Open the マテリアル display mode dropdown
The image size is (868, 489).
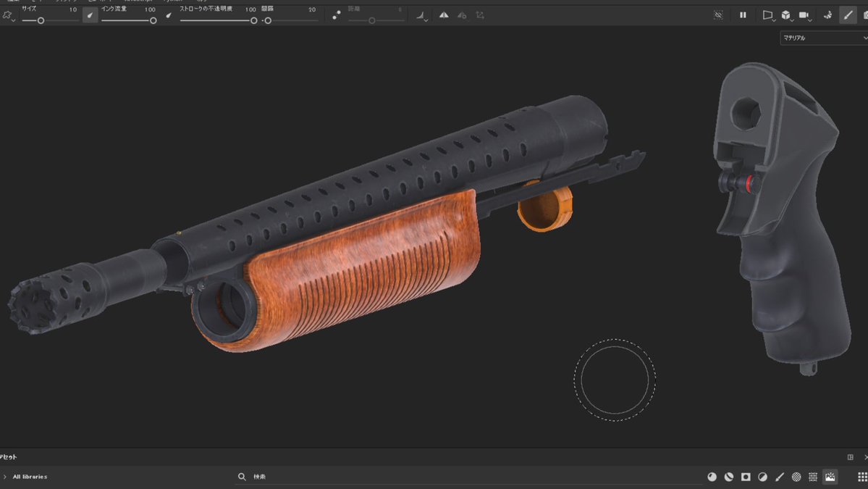pyautogui.click(x=824, y=38)
